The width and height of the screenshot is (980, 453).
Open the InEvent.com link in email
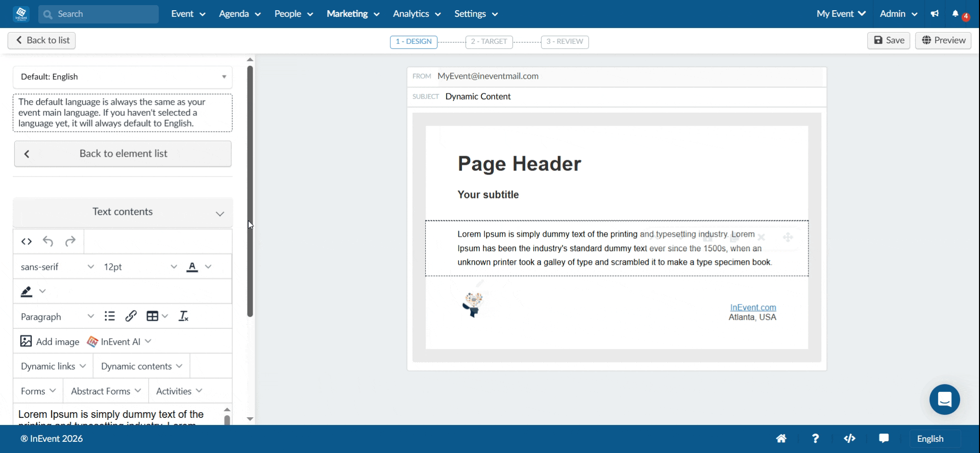[753, 308]
